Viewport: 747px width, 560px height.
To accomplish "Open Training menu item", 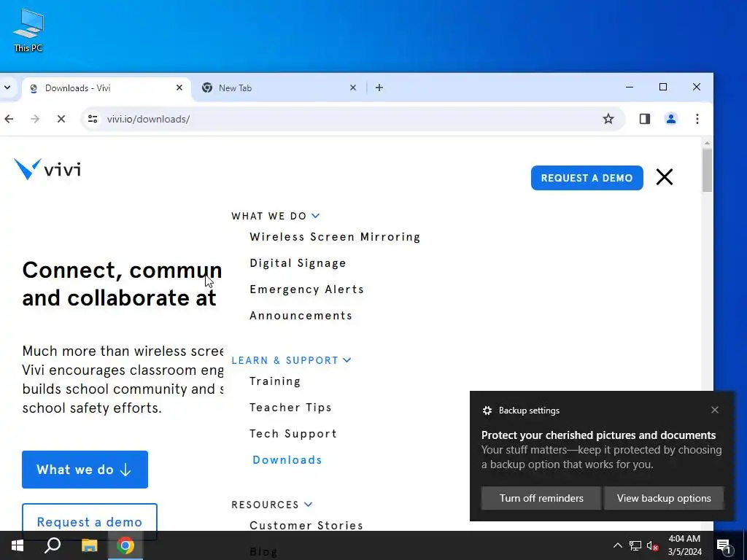I will (275, 381).
